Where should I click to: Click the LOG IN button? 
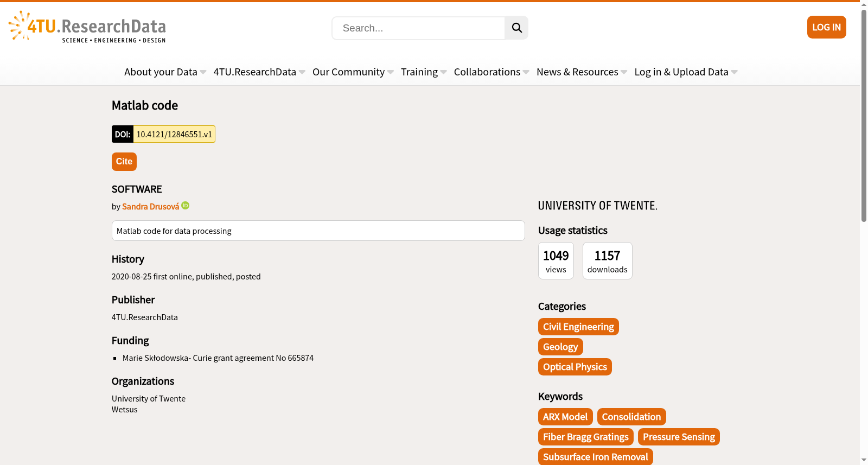(x=826, y=27)
